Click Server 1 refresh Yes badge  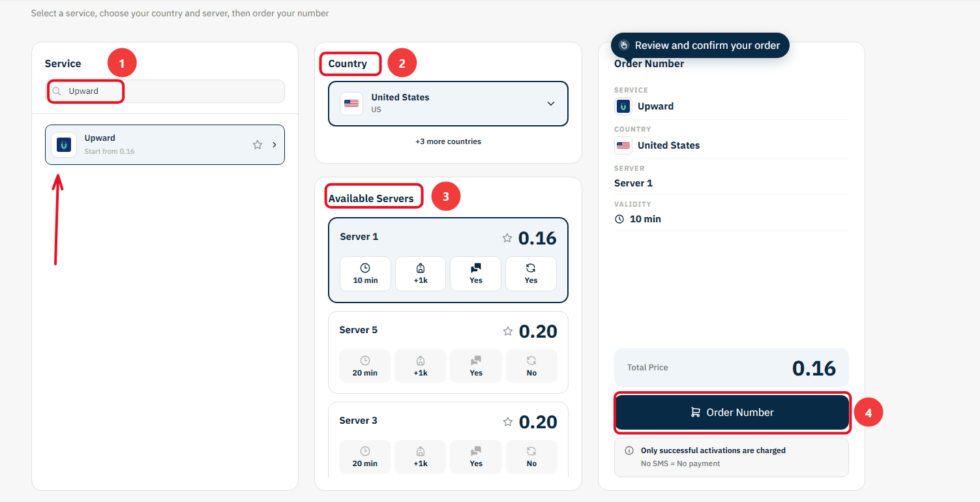tap(531, 273)
